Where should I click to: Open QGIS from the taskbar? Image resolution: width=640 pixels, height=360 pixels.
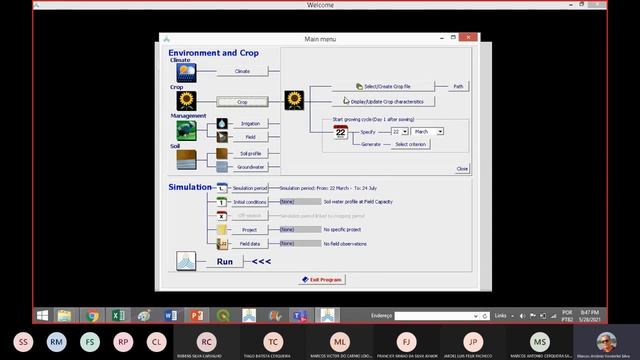(x=223, y=316)
